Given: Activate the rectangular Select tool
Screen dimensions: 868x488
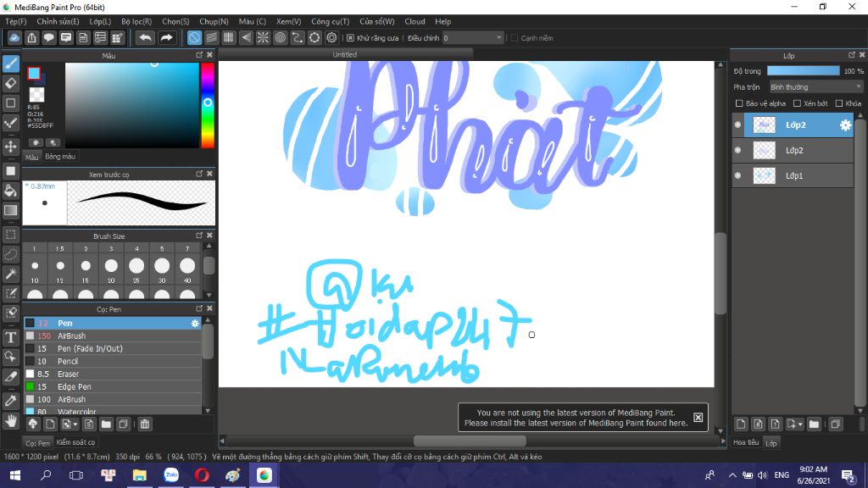Looking at the screenshot, I should pyautogui.click(x=10, y=235).
